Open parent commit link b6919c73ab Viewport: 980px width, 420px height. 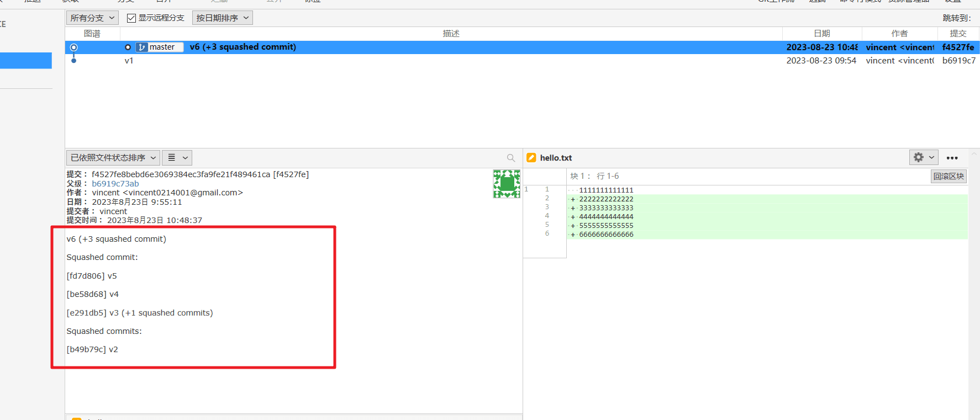115,184
